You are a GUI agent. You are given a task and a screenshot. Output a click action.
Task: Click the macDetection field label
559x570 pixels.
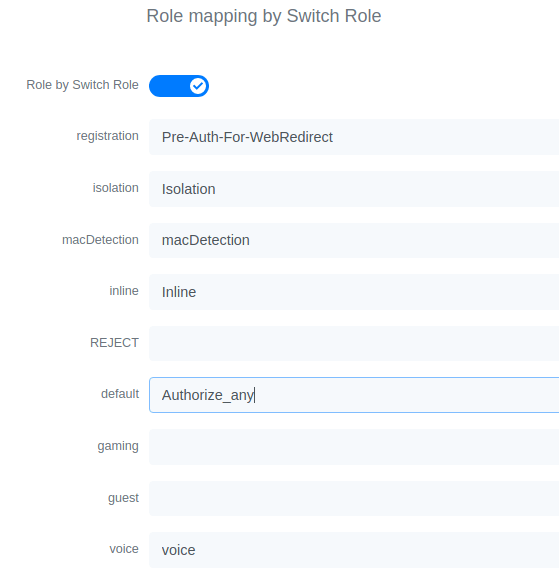(x=100, y=240)
